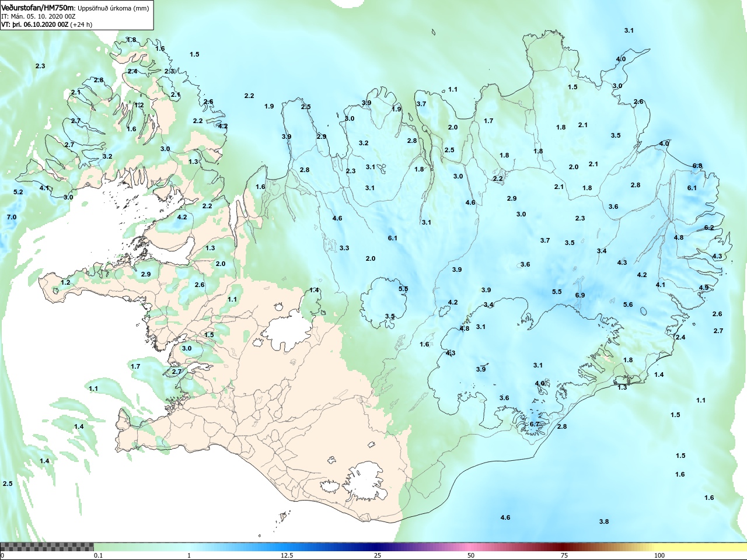Click the 3.3 precipitation value
This screenshot has width=747, height=560.
(x=344, y=248)
